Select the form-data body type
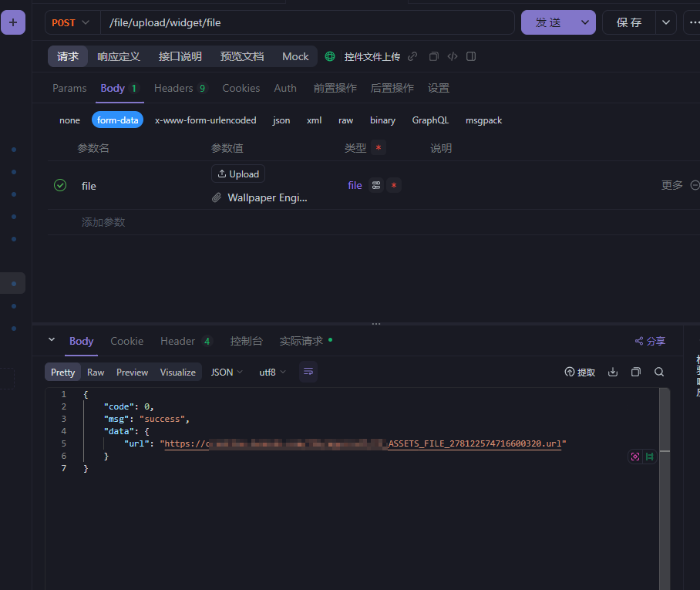 point(117,120)
